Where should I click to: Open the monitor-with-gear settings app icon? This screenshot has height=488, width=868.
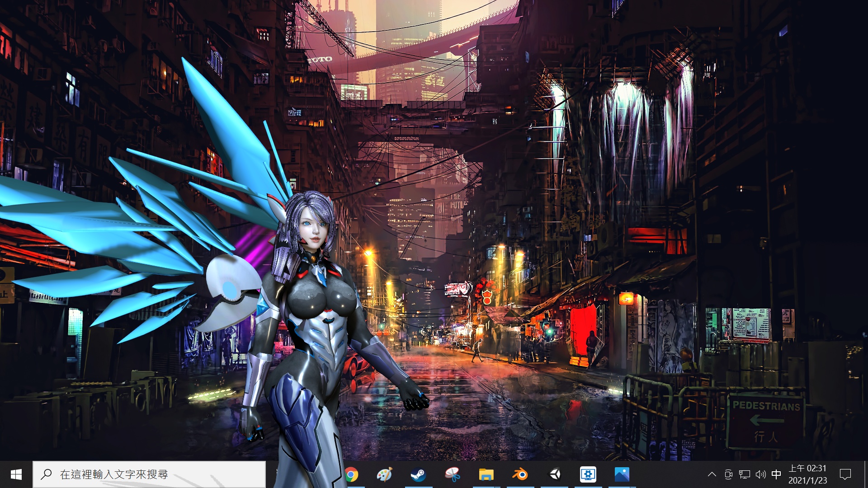tap(588, 474)
